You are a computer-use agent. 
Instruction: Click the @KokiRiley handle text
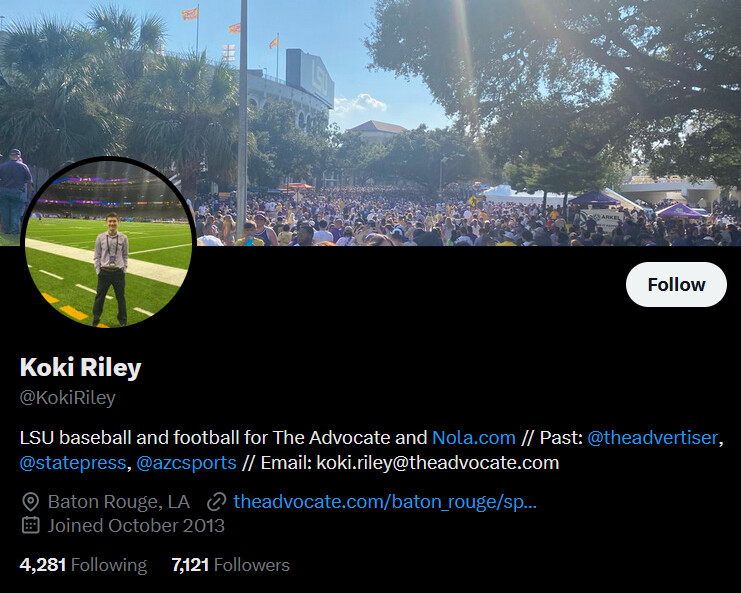[68, 398]
